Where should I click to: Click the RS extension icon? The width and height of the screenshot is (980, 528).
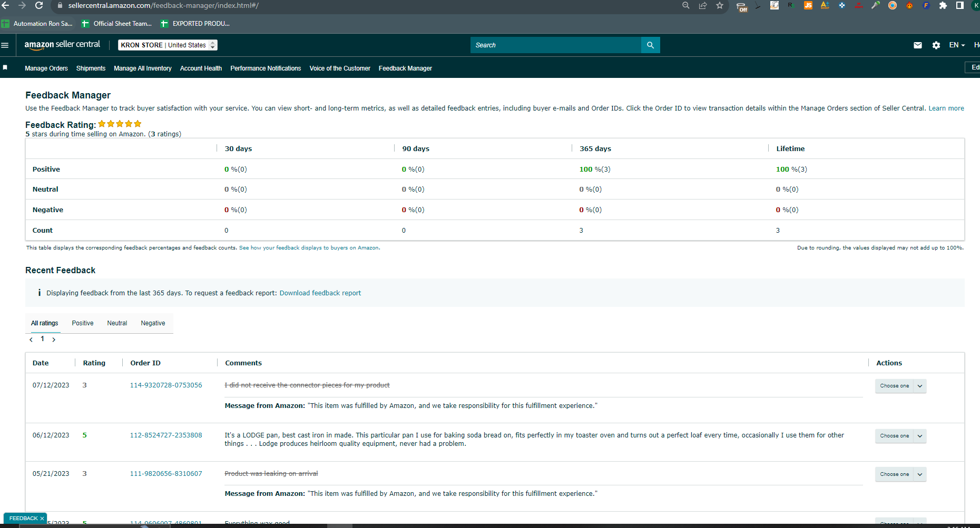click(791, 5)
